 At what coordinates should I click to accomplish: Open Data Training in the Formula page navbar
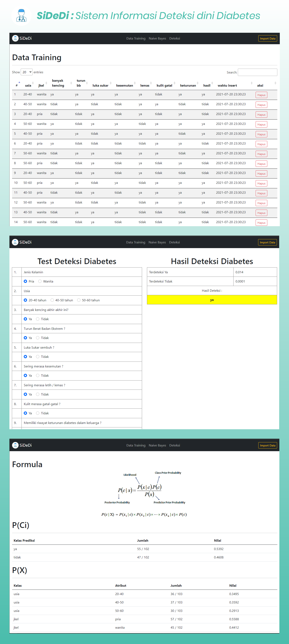136,445
